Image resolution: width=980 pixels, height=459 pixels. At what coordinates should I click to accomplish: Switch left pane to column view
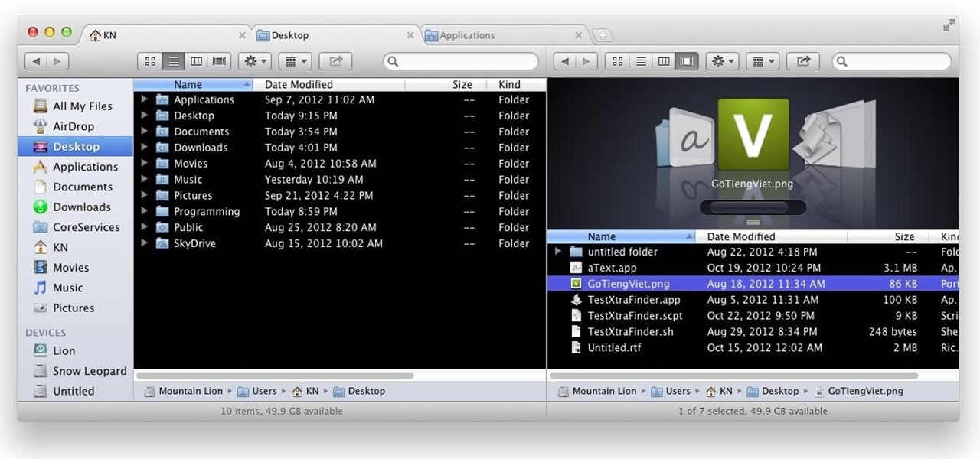click(196, 61)
